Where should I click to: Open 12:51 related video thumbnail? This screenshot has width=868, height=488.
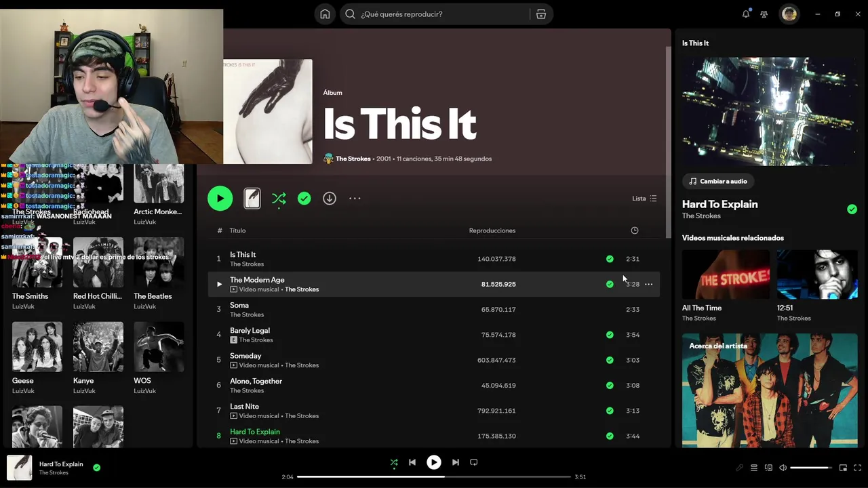817,274
